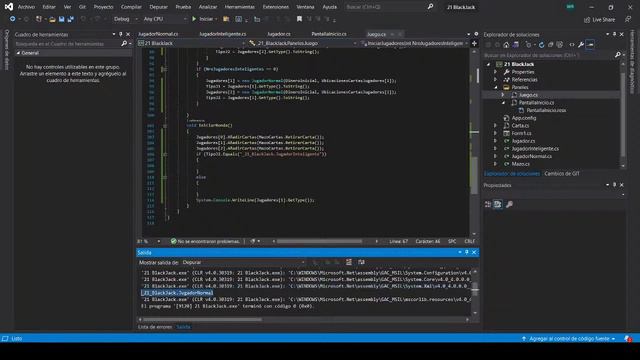Click the Clear All icon in Salida

(349, 262)
